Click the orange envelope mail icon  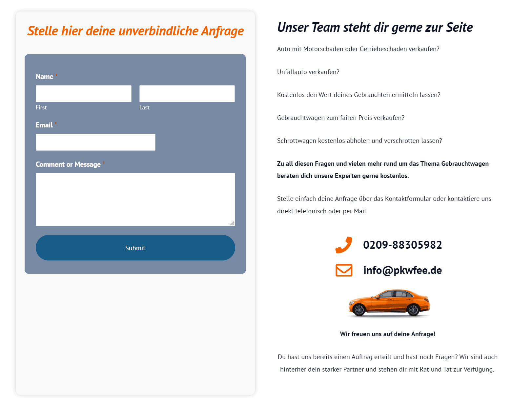pyautogui.click(x=344, y=270)
